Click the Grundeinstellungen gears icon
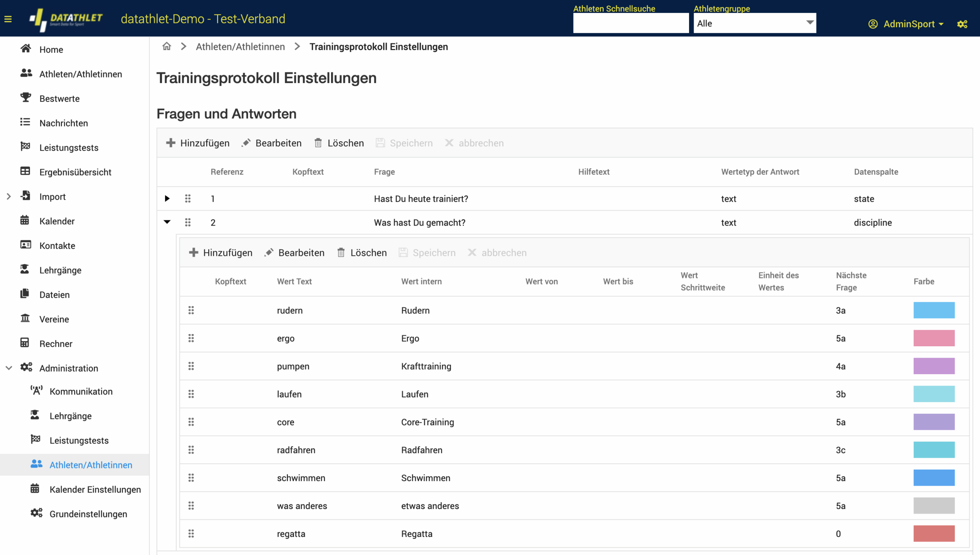 [x=37, y=513]
